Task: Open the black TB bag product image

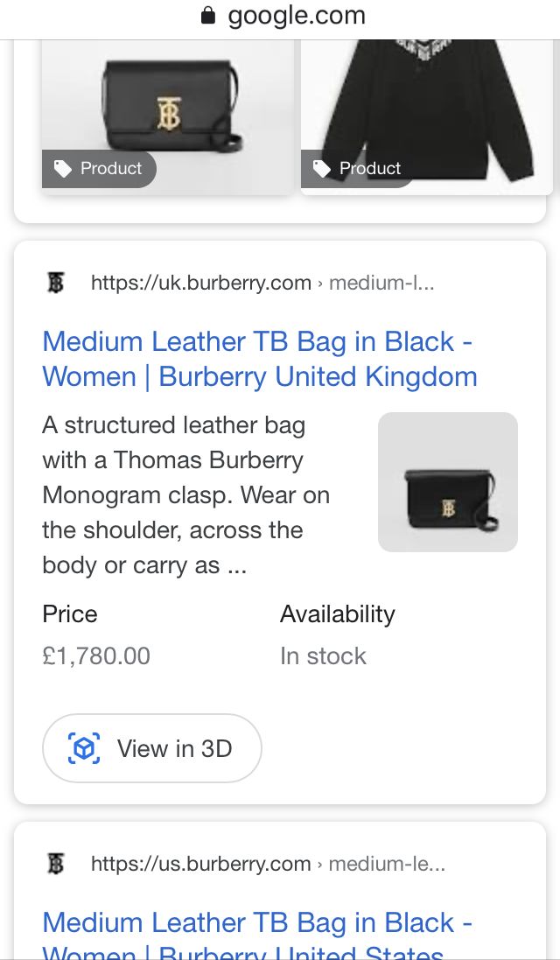Action: coord(169,105)
